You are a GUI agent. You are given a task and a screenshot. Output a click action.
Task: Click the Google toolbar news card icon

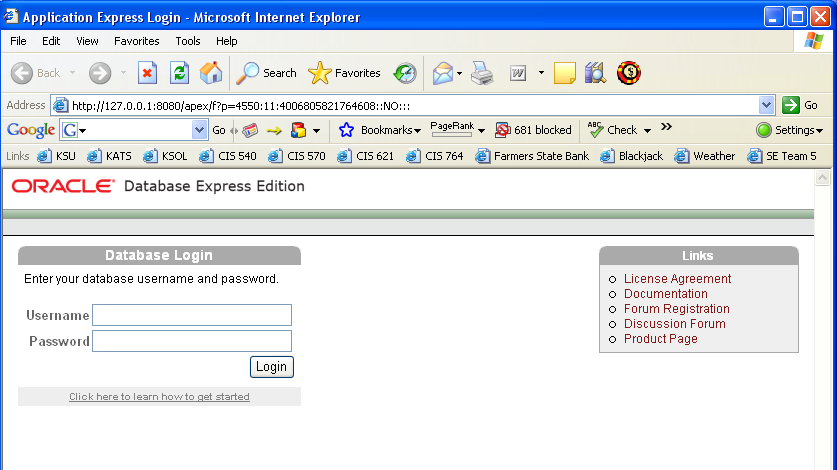pyautogui.click(x=250, y=130)
